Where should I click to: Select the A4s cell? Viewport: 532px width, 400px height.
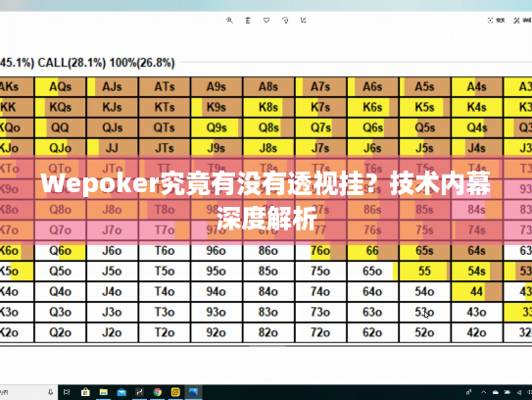click(477, 87)
